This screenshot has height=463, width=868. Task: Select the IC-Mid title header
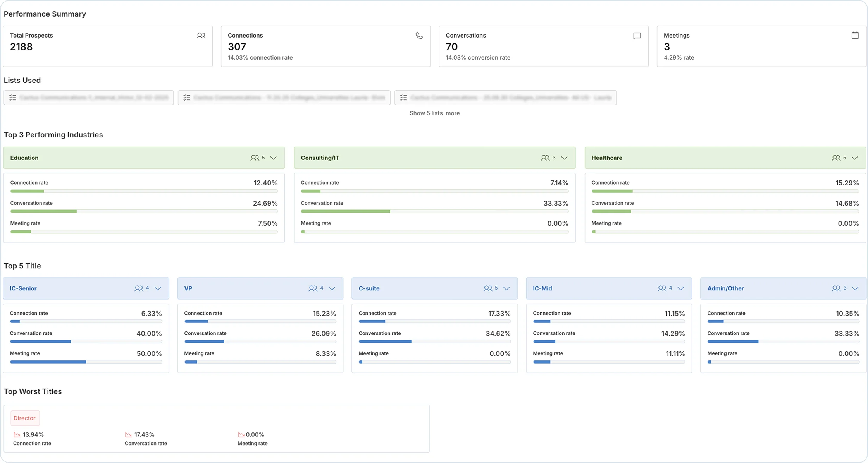542,288
